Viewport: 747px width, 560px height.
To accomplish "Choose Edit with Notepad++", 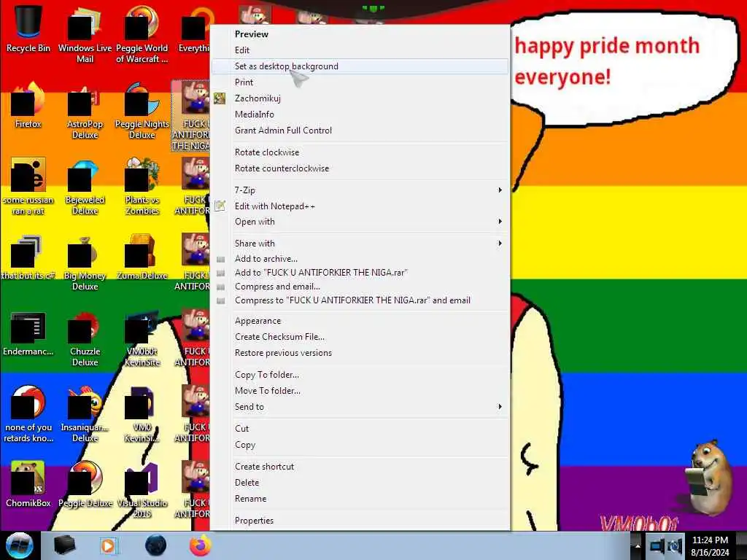I will 360,206.
